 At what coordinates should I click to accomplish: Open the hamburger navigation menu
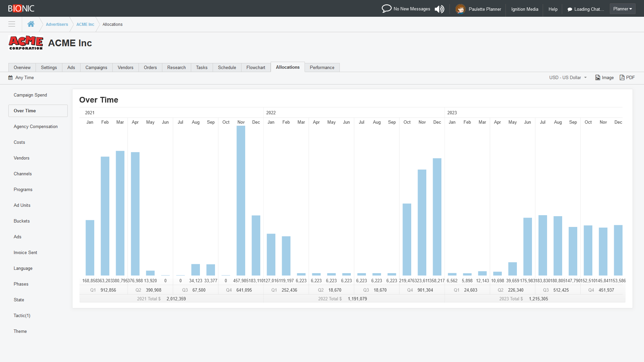coord(12,24)
